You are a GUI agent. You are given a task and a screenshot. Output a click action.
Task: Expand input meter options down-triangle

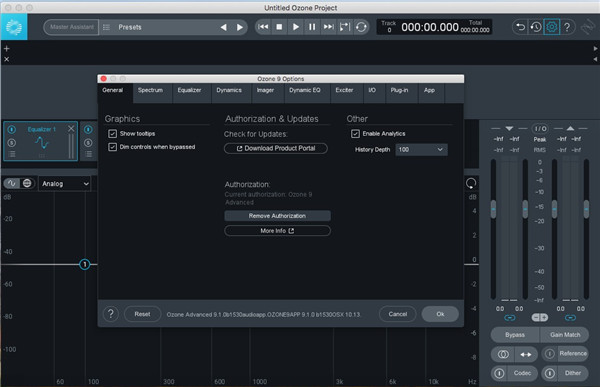[x=509, y=128]
